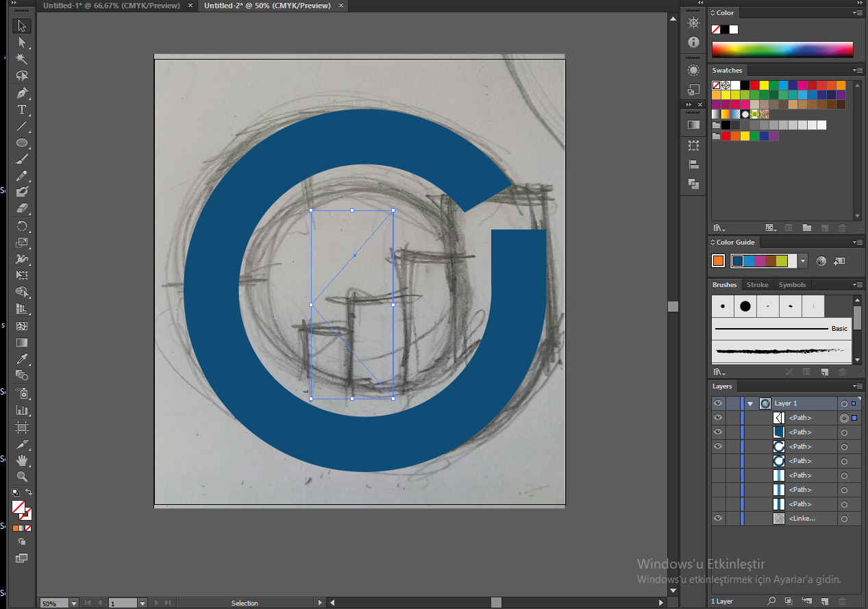Make clipping mask button in Layers panel

[x=789, y=601]
